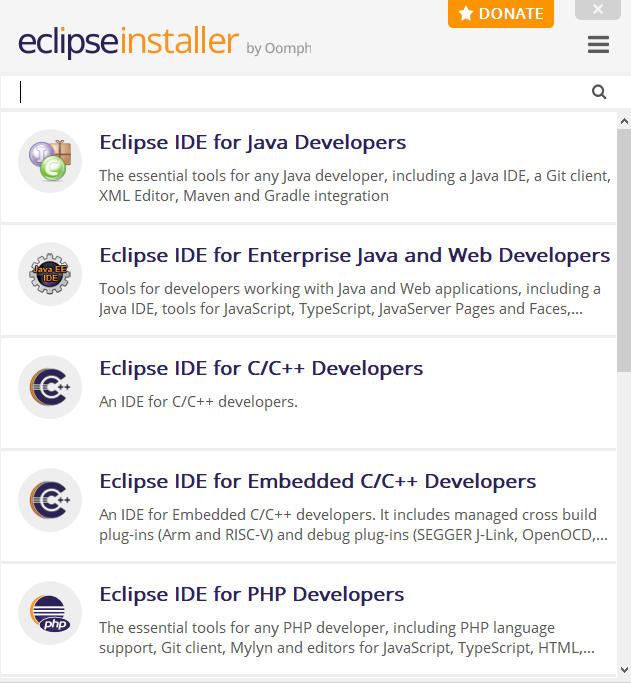Image resolution: width=631 pixels, height=683 pixels.
Task: Click the C/C++ Developers package icon
Action: click(x=50, y=387)
